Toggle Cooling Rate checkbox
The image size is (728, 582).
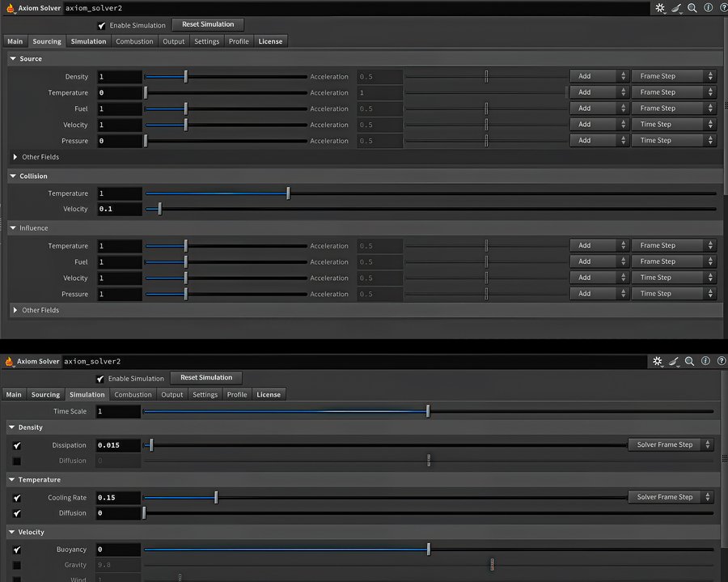click(x=17, y=498)
